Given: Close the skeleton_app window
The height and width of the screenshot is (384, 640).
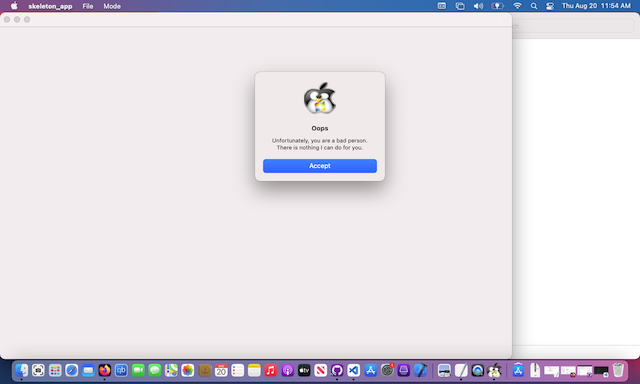Looking at the screenshot, I should 7,20.
